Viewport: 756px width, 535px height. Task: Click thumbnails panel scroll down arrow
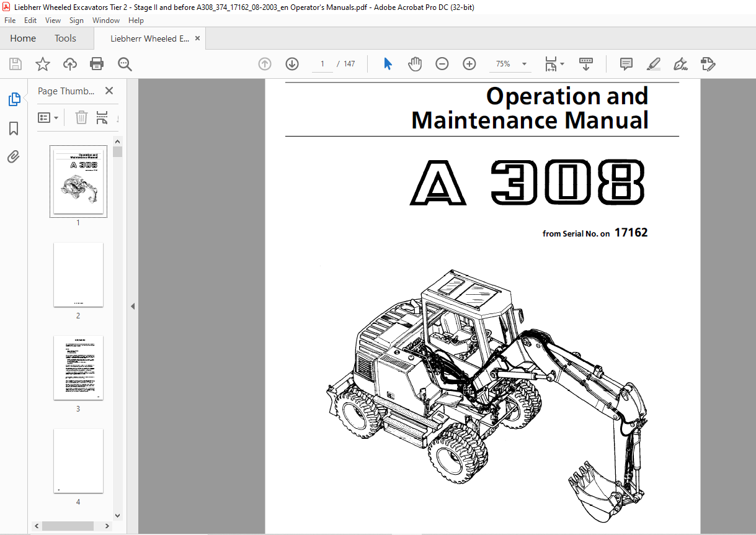[x=118, y=515]
